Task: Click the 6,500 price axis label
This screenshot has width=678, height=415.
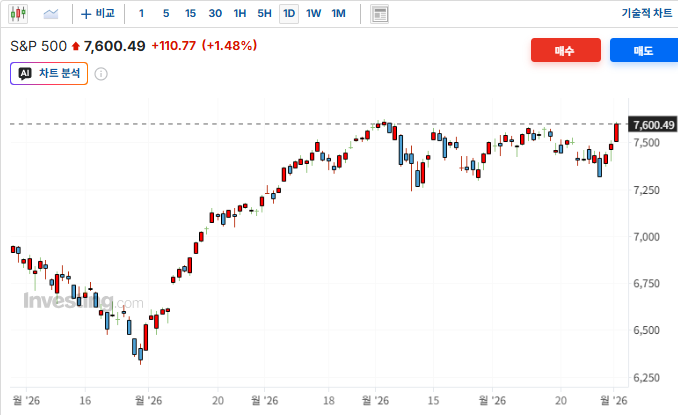Action: (x=646, y=330)
